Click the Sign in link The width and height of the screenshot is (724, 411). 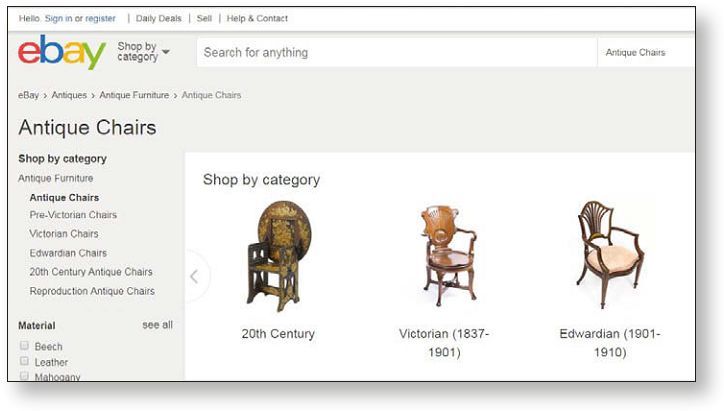coord(59,18)
